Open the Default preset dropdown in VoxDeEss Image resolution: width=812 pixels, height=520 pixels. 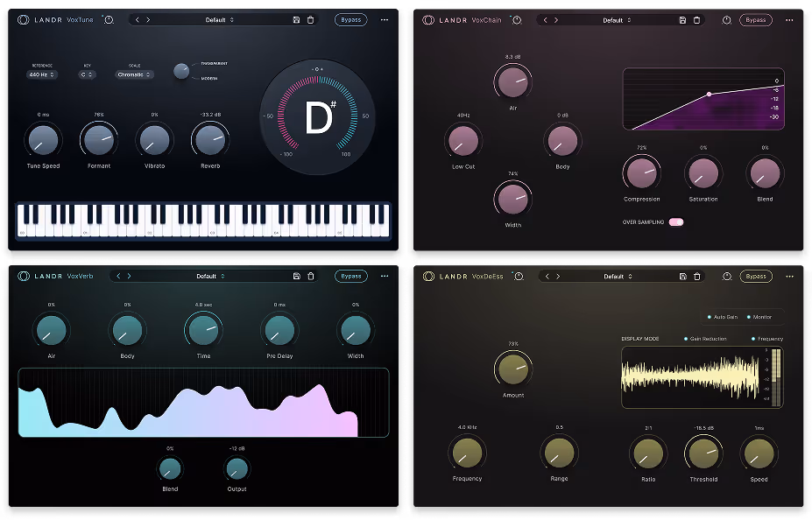618,277
